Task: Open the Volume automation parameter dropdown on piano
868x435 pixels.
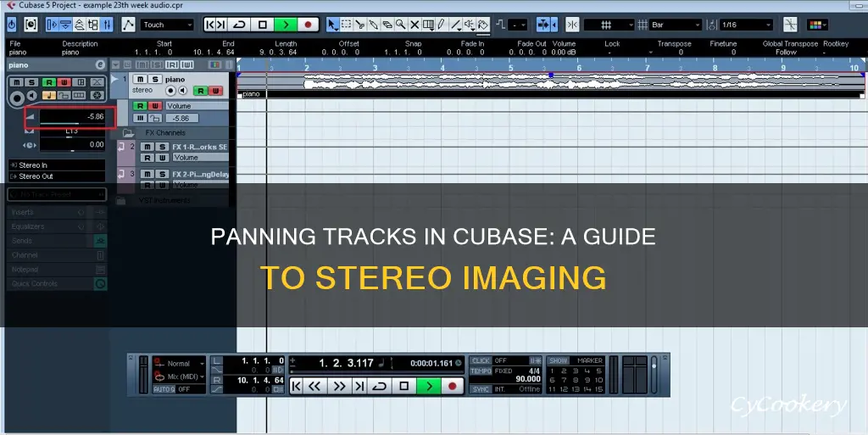Action: coord(197,106)
